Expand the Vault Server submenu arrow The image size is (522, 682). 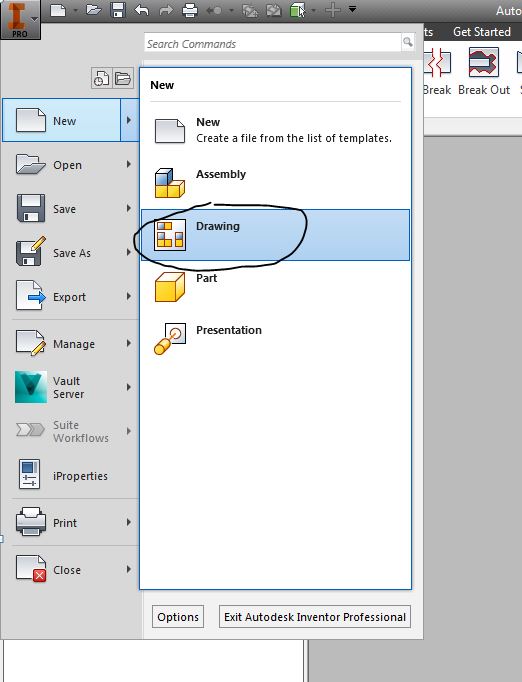(x=129, y=387)
